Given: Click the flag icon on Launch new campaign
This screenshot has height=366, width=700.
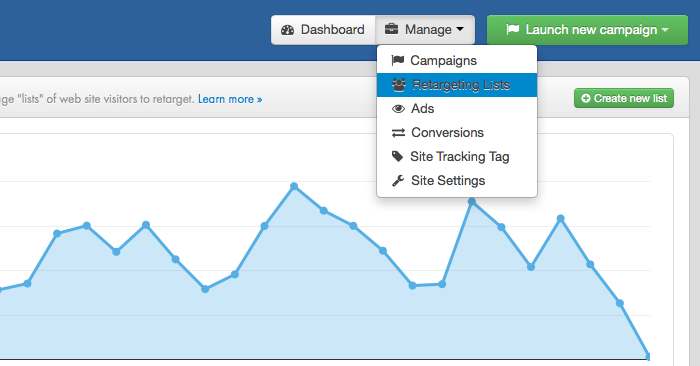Looking at the screenshot, I should pos(512,29).
